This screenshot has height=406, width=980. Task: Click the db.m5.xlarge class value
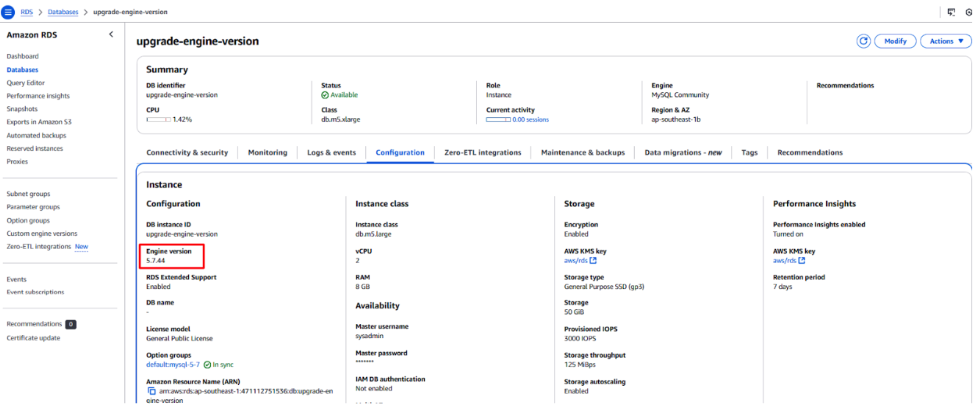(x=340, y=119)
